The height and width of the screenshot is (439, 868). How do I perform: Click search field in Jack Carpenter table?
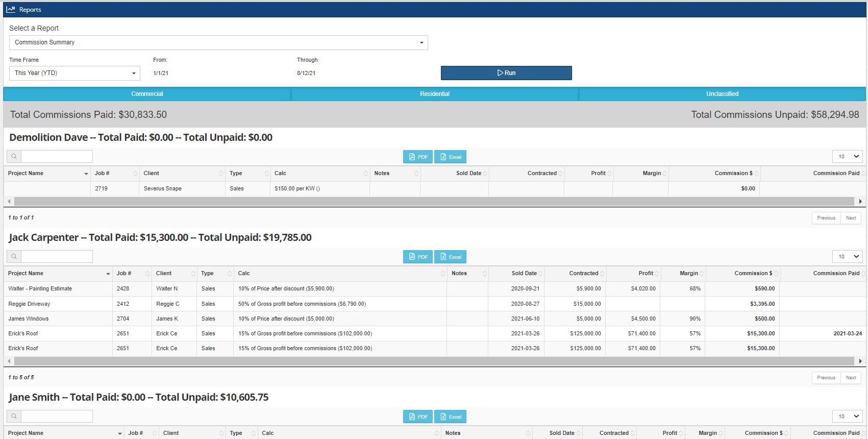pos(57,257)
